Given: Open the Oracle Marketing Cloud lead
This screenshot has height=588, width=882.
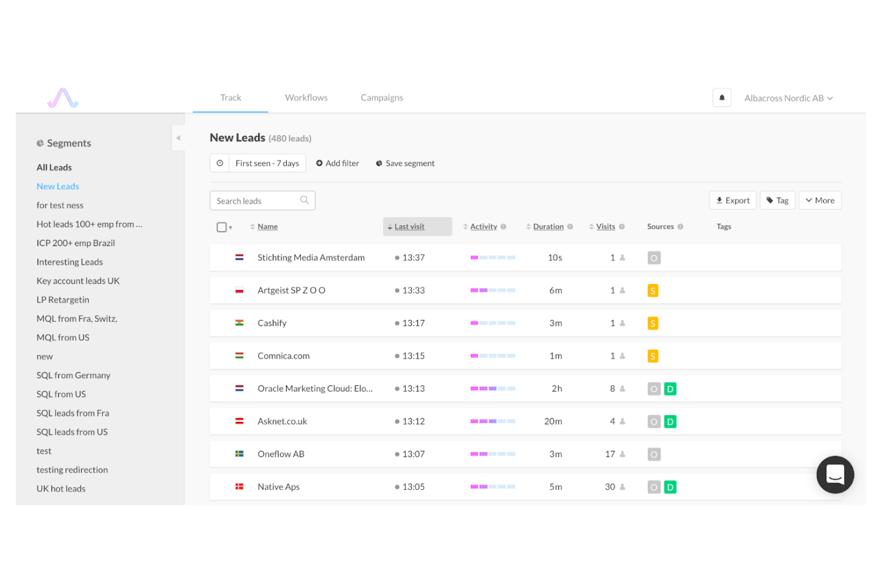Looking at the screenshot, I should [315, 388].
